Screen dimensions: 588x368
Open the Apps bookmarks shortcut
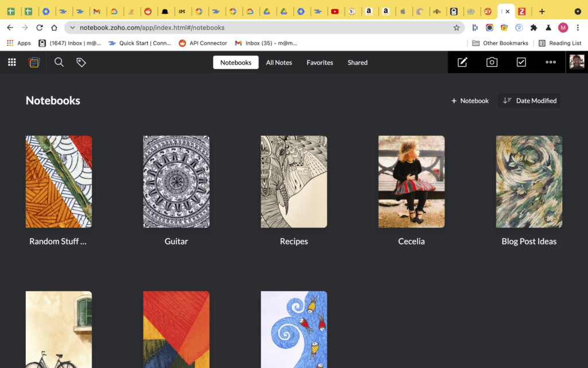[x=18, y=43]
